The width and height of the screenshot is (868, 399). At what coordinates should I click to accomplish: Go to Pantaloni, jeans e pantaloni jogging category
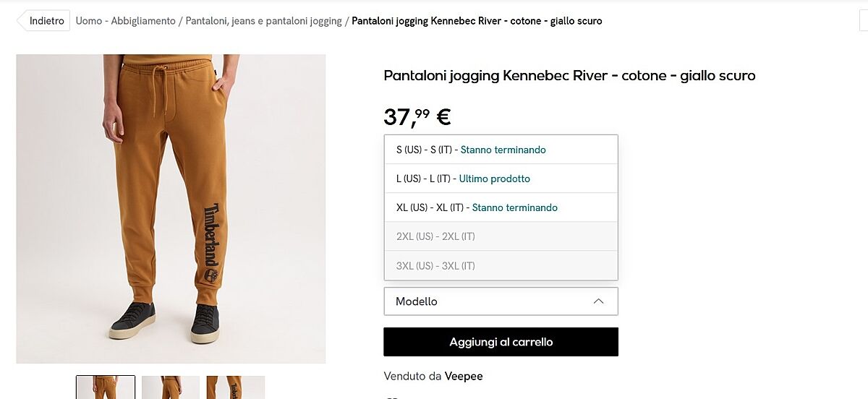(x=263, y=21)
